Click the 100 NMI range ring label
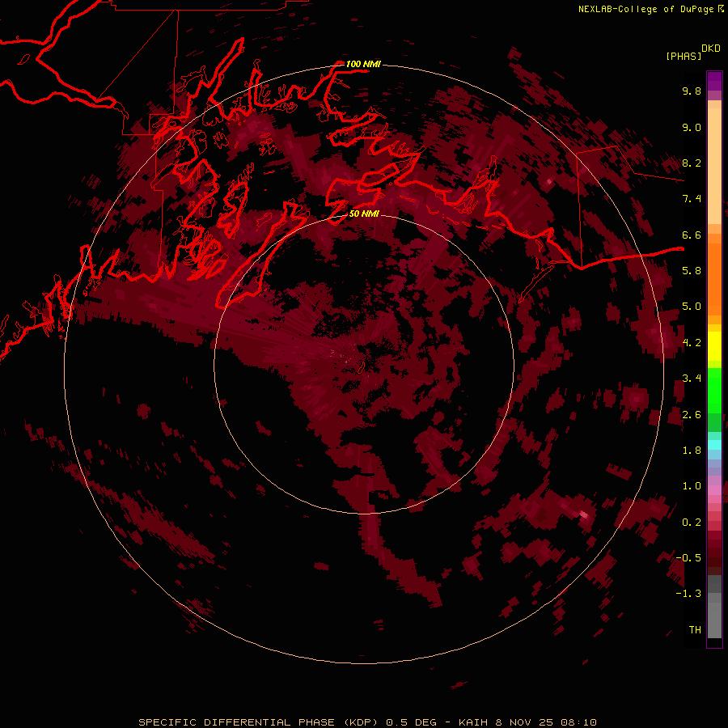This screenshot has width=728, height=728. 363,64
